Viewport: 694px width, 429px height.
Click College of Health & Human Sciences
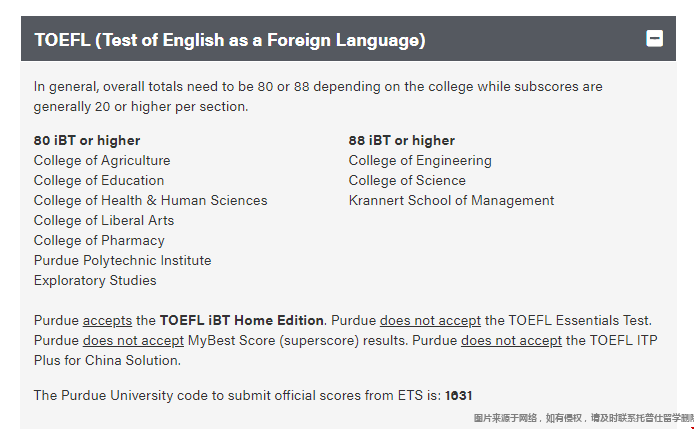coord(150,200)
